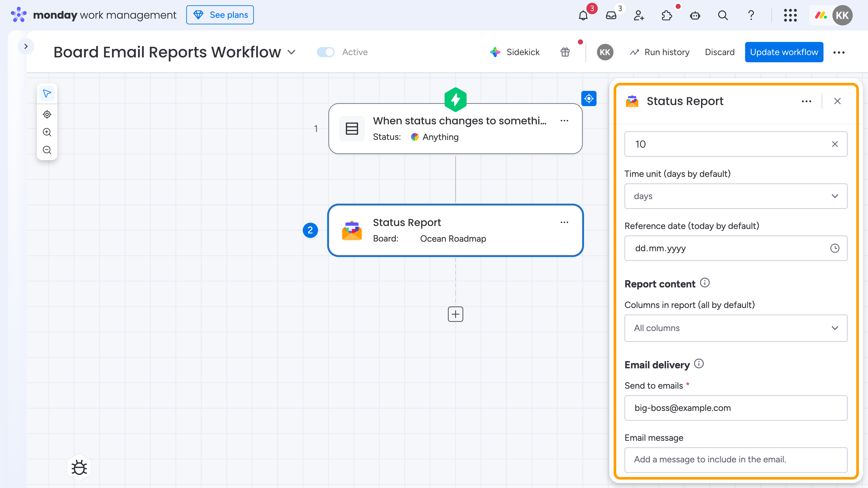Click the zoom in canvas tool
The image size is (868, 488).
tap(47, 132)
